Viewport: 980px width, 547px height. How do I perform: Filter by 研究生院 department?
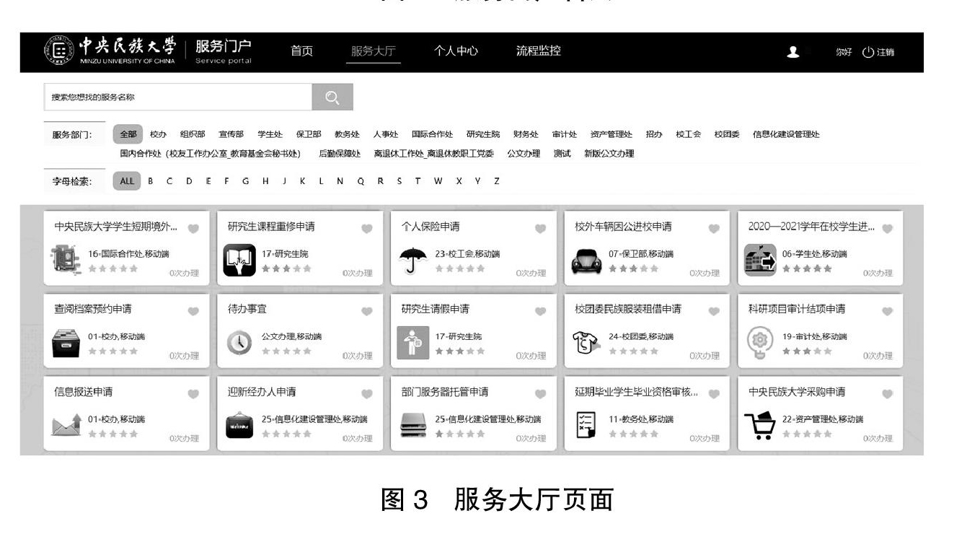click(483, 134)
